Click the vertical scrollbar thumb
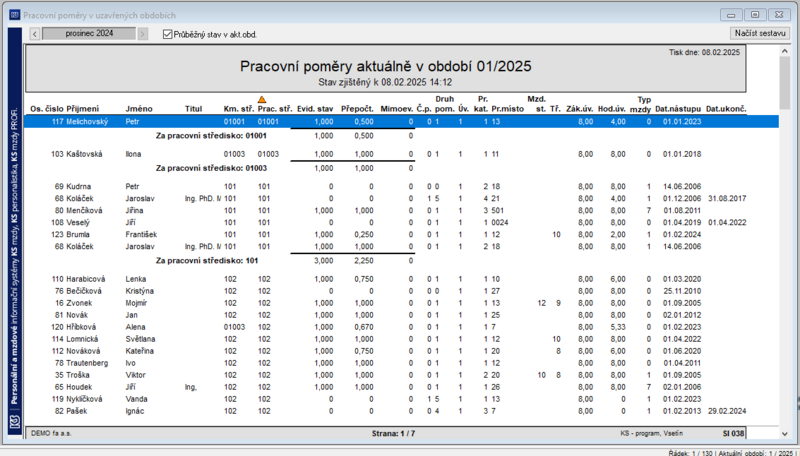The height and width of the screenshot is (456, 800). coord(785,83)
